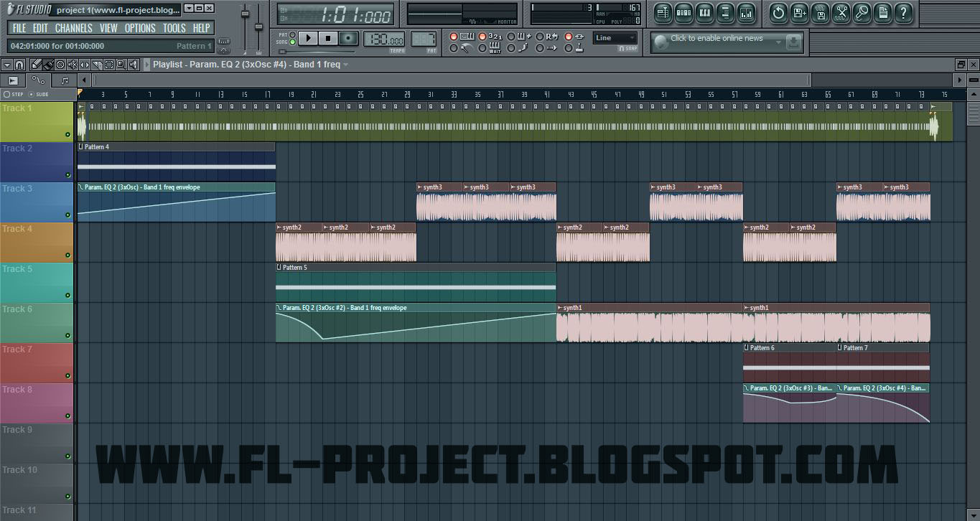Image resolution: width=980 pixels, height=521 pixels.
Task: Switch playback to SONG mode
Action: point(292,41)
